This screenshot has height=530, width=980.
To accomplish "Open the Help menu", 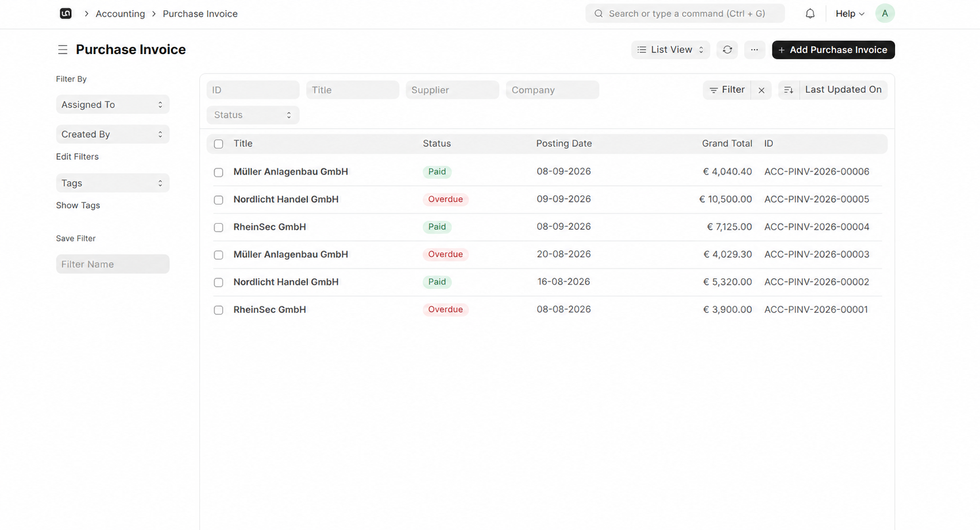I will coord(850,13).
